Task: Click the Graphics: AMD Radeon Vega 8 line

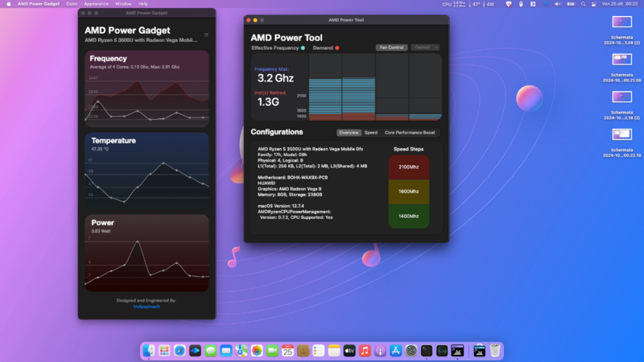Action: pos(290,189)
